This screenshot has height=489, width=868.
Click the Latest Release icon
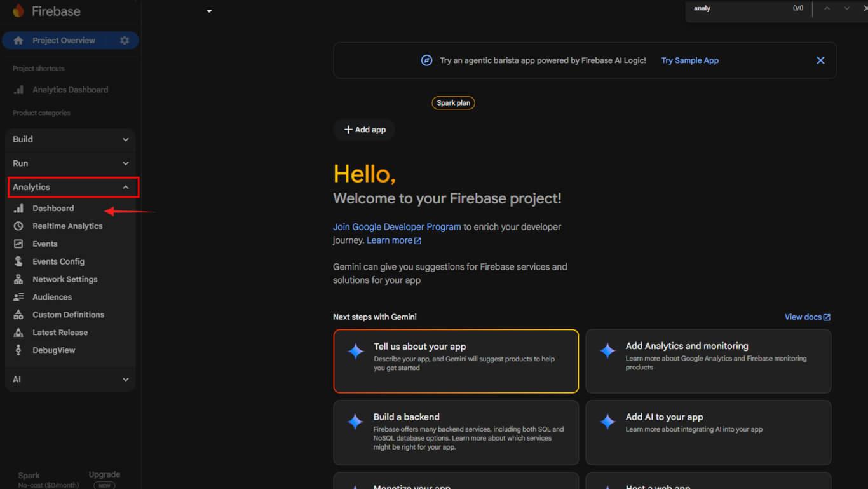18,333
